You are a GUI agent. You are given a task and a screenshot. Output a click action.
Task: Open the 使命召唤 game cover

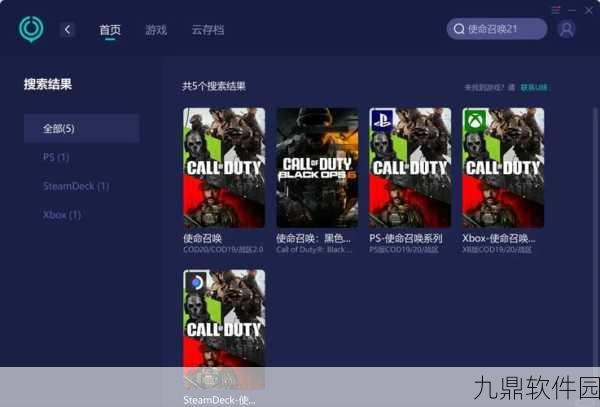[x=224, y=168]
